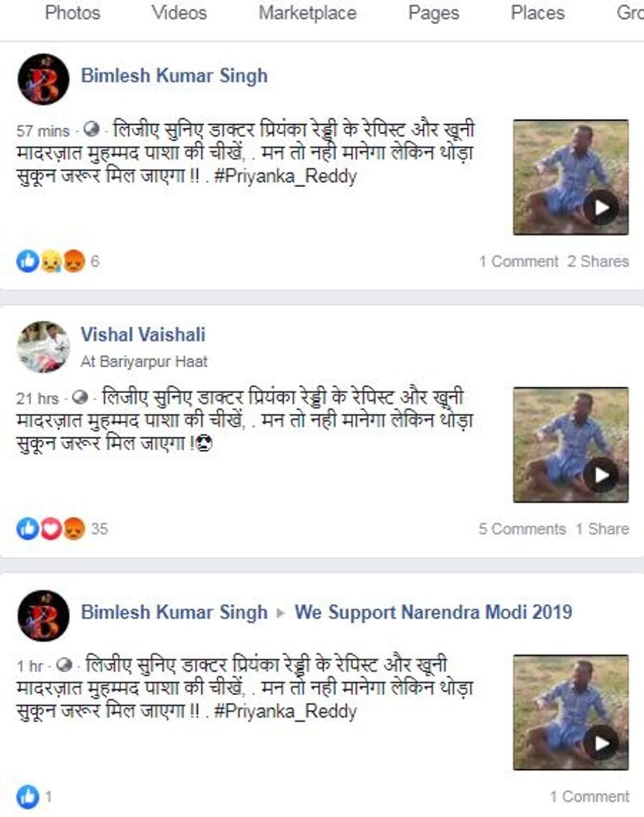Image resolution: width=644 pixels, height=817 pixels.
Task: Open the We Support Narendra Modi 2019 group
Action: coord(433,612)
